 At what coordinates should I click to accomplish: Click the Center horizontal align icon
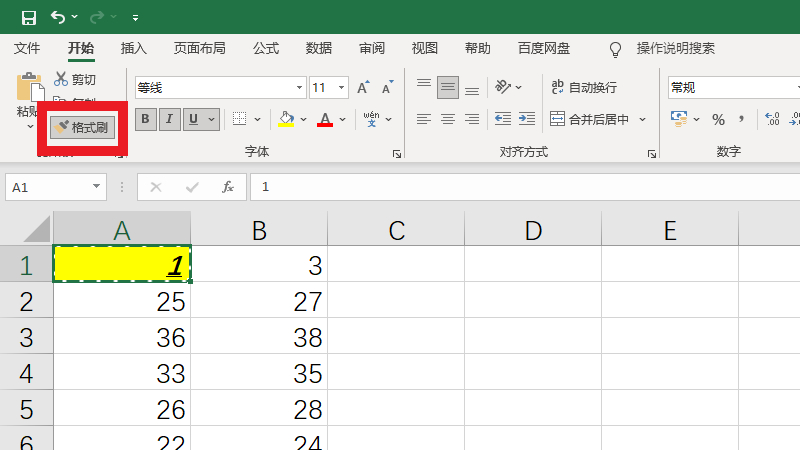click(447, 119)
